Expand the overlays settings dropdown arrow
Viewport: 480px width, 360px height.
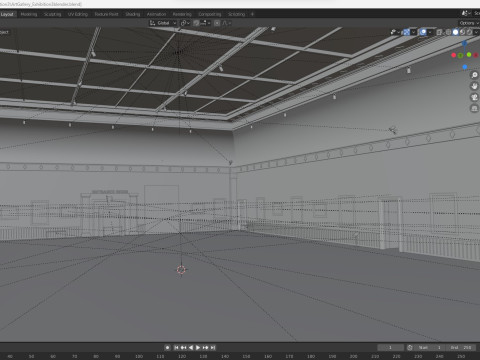pyautogui.click(x=430, y=32)
